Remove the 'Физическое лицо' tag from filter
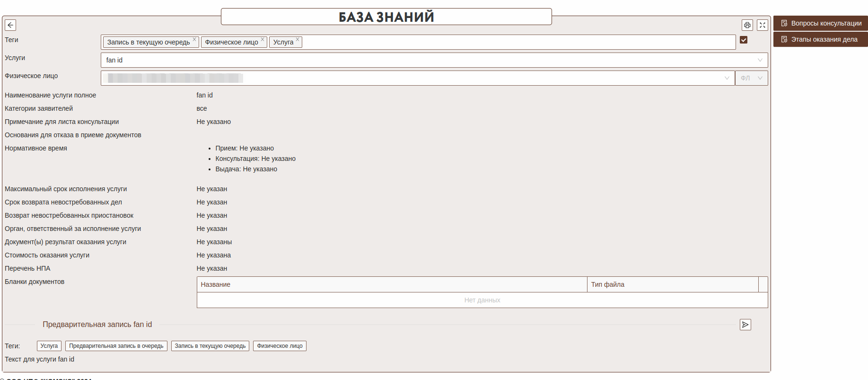The height and width of the screenshot is (380, 868). 263,40
